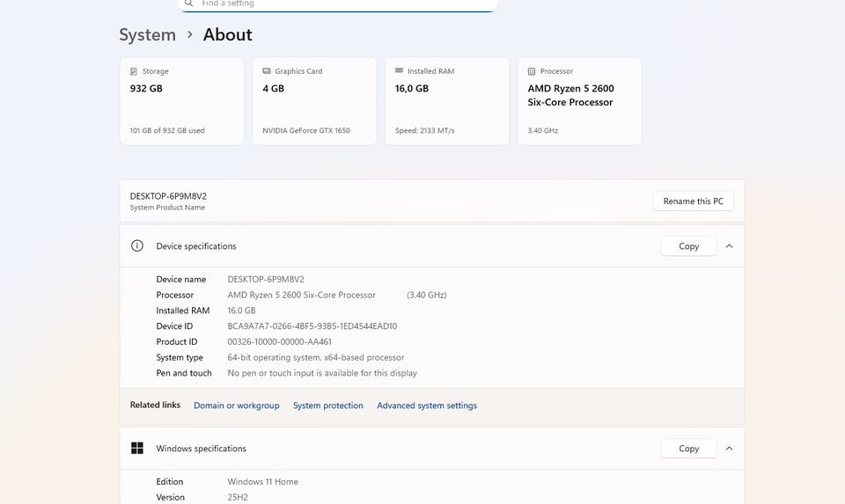Open the Domain or workgroup link
845x504 pixels.
coord(236,405)
